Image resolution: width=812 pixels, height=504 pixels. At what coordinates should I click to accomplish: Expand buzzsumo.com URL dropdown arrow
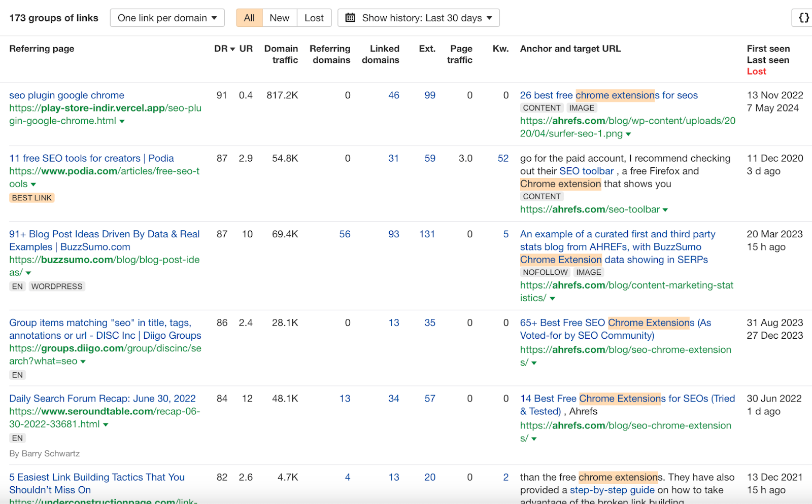point(28,273)
